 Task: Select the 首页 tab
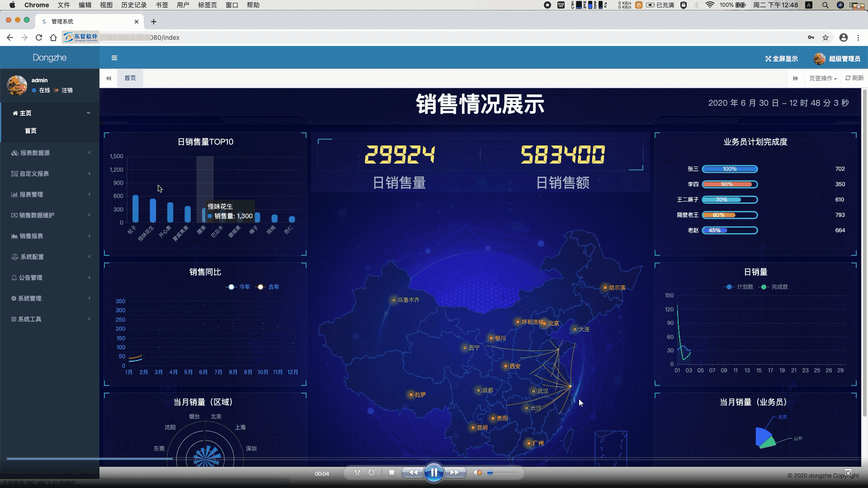[130, 78]
